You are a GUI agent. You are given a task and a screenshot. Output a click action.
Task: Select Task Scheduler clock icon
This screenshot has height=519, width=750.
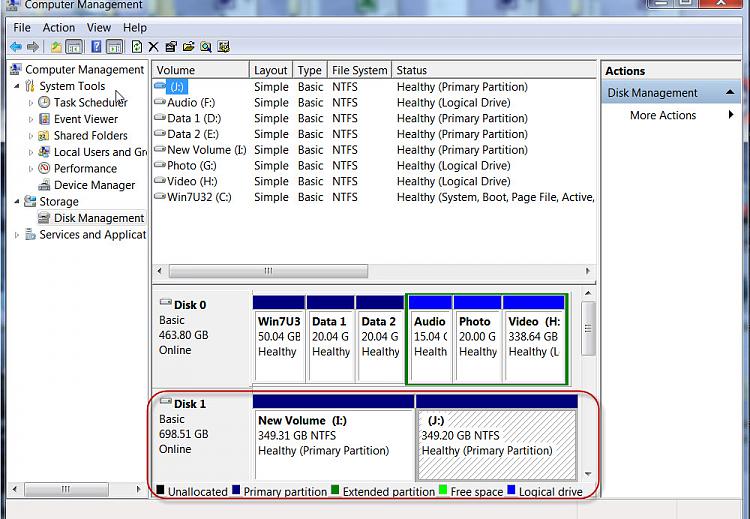pos(44,102)
